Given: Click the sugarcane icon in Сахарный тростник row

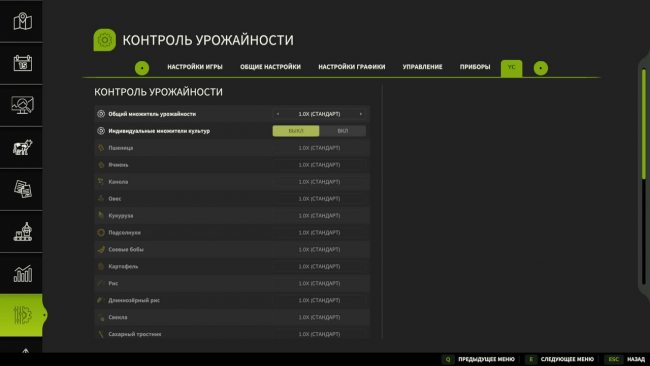Looking at the screenshot, I should [x=101, y=334].
